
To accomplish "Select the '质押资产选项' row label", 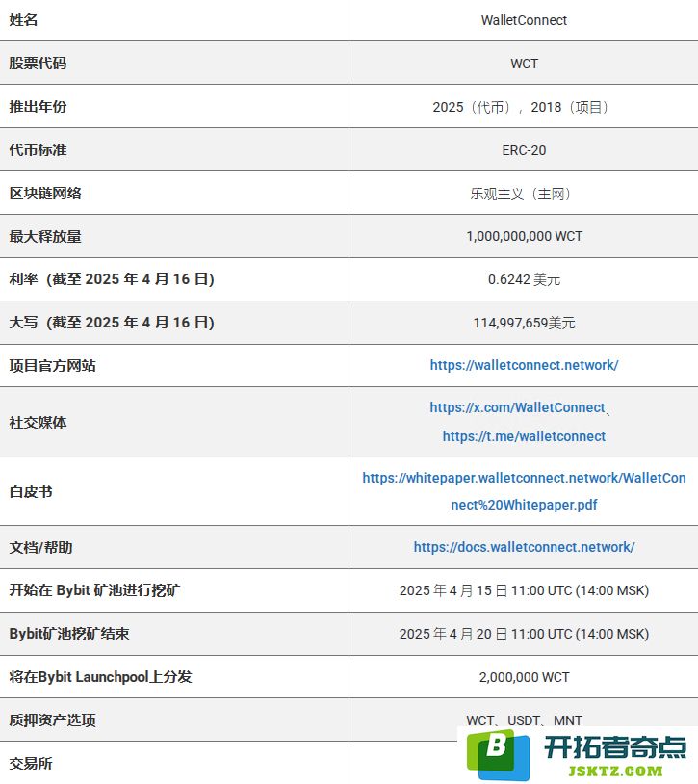I will pyautogui.click(x=52, y=720).
